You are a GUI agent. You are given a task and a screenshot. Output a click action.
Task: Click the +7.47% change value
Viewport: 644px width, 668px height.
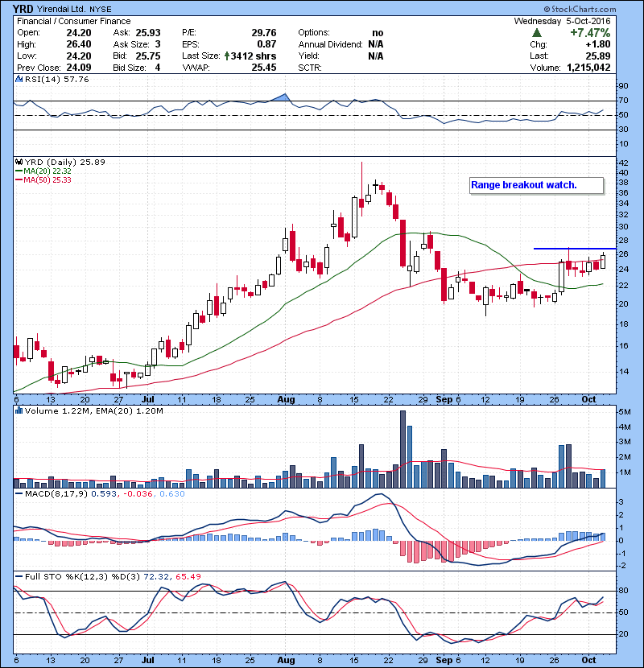click(590, 33)
